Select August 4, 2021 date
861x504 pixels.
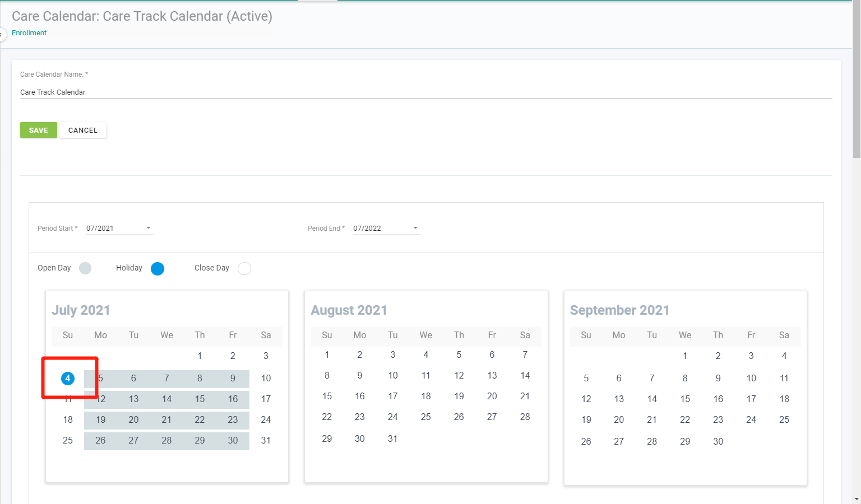coord(426,355)
